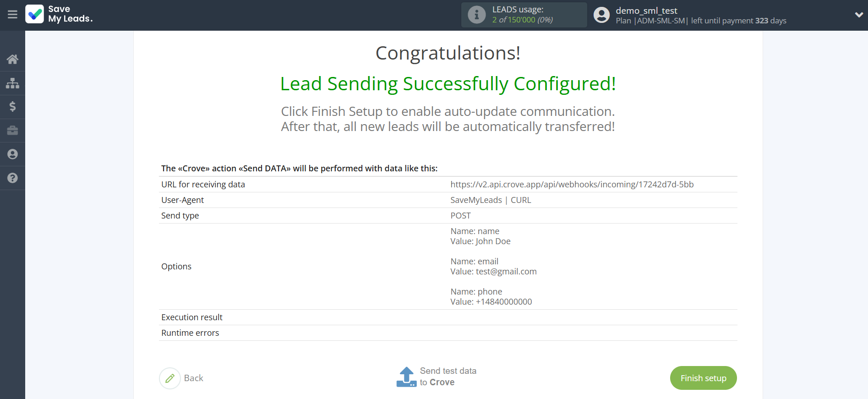Viewport: 868px width, 399px height.
Task: Click the Crove webhook URL
Action: [x=572, y=184]
